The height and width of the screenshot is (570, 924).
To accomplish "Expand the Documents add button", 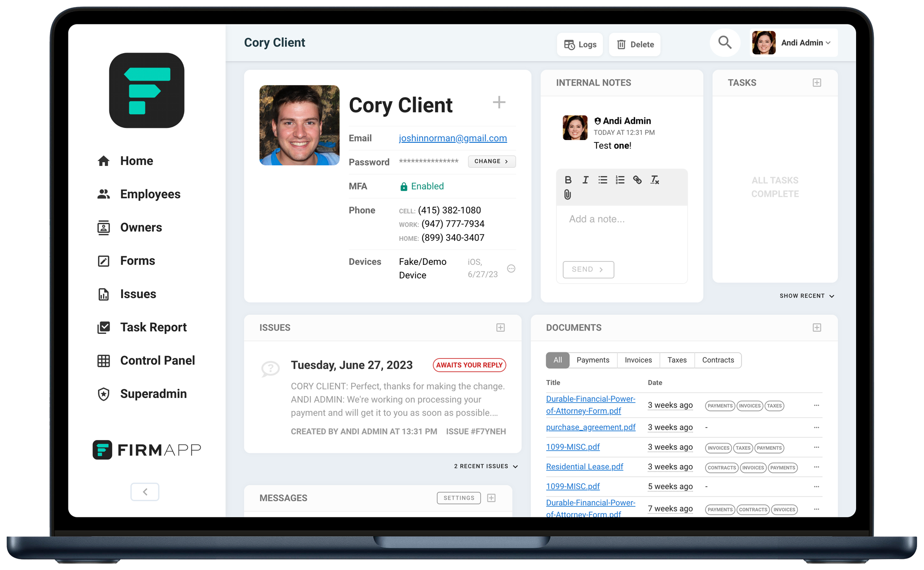I will [817, 327].
